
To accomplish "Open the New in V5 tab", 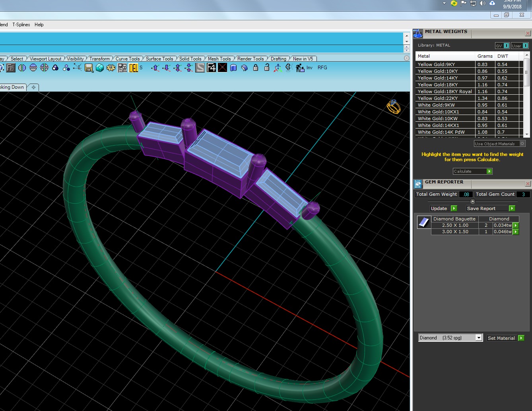I will point(303,58).
